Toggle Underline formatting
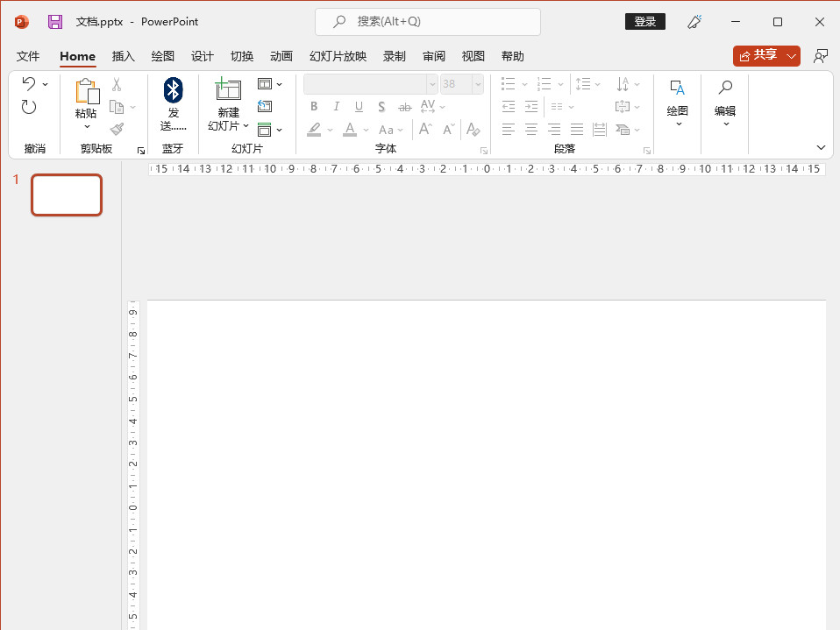This screenshot has height=630, width=840. [x=359, y=107]
